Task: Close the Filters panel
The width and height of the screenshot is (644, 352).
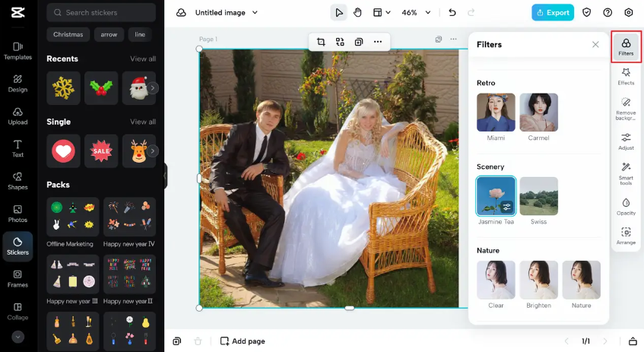Action: [x=595, y=44]
